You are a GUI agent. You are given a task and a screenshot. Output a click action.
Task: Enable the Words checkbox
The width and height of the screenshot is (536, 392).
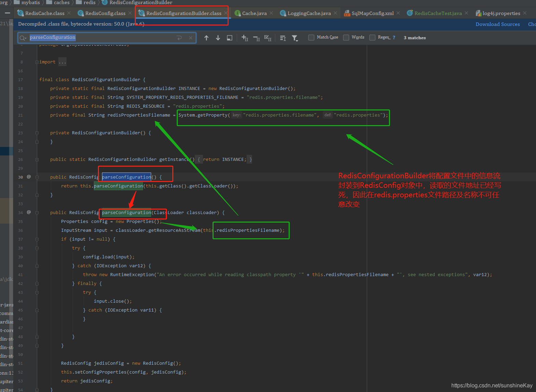point(346,37)
